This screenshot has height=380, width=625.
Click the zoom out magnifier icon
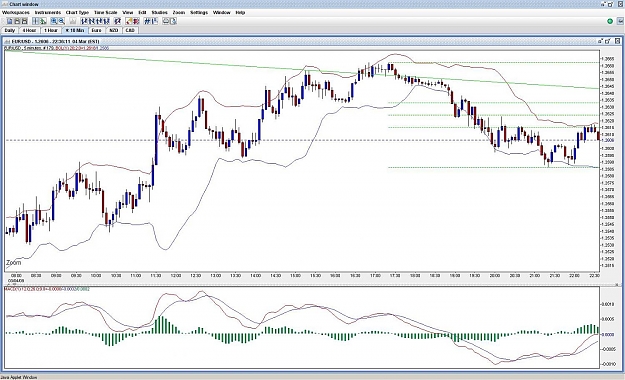62,21
